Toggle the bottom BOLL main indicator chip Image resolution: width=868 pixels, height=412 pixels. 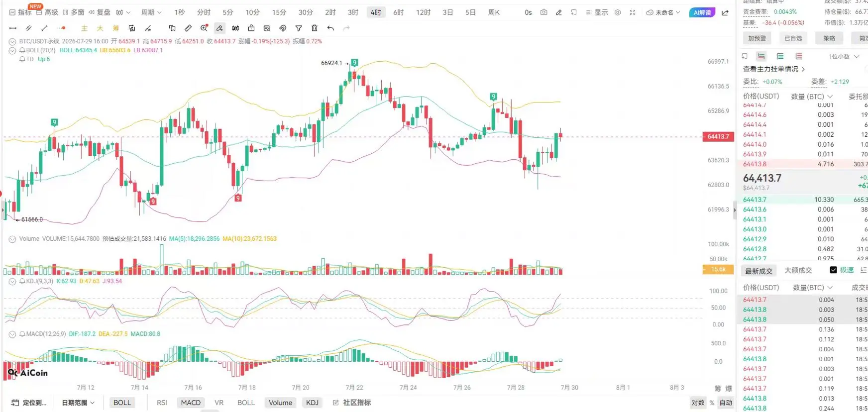122,403
